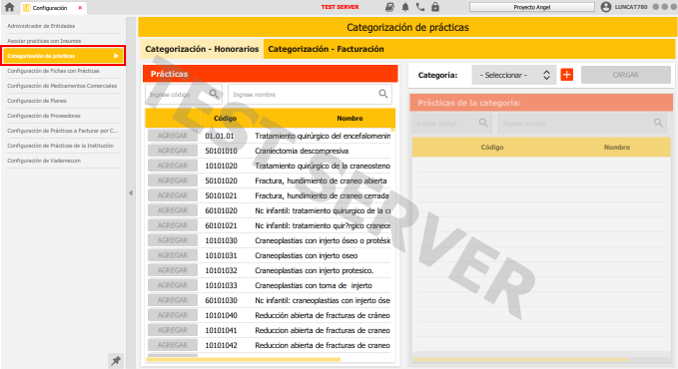The image size is (678, 369).
Task: Open Configuración de Prácticas a Facturar
Action: 62,131
